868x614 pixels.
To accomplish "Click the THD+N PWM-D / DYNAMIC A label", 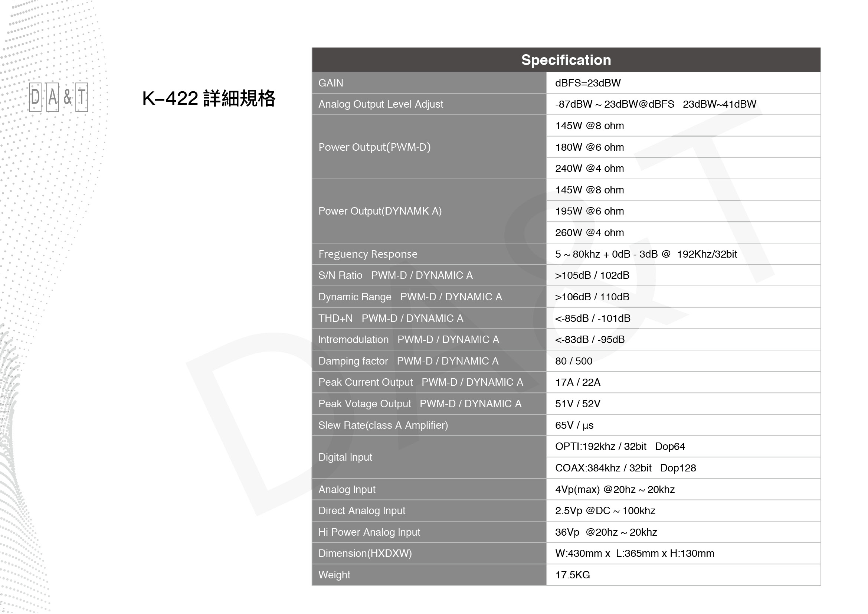I will 391,319.
